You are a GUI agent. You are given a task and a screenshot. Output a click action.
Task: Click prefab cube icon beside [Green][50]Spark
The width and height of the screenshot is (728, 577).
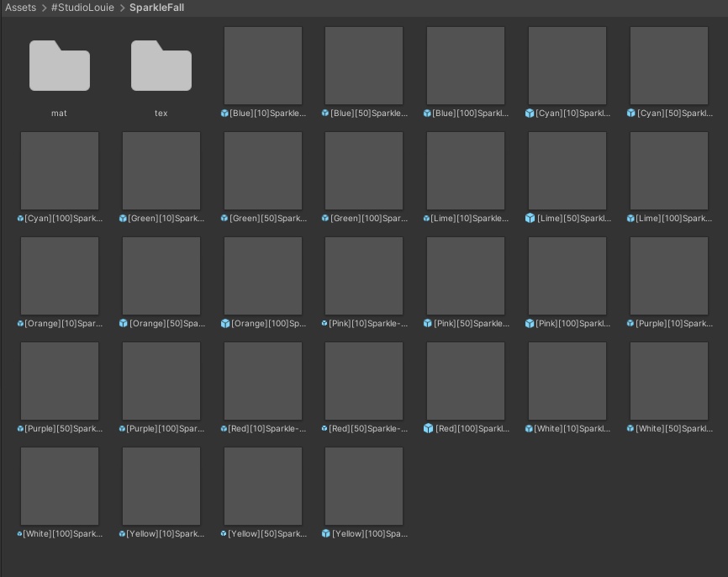224,219
